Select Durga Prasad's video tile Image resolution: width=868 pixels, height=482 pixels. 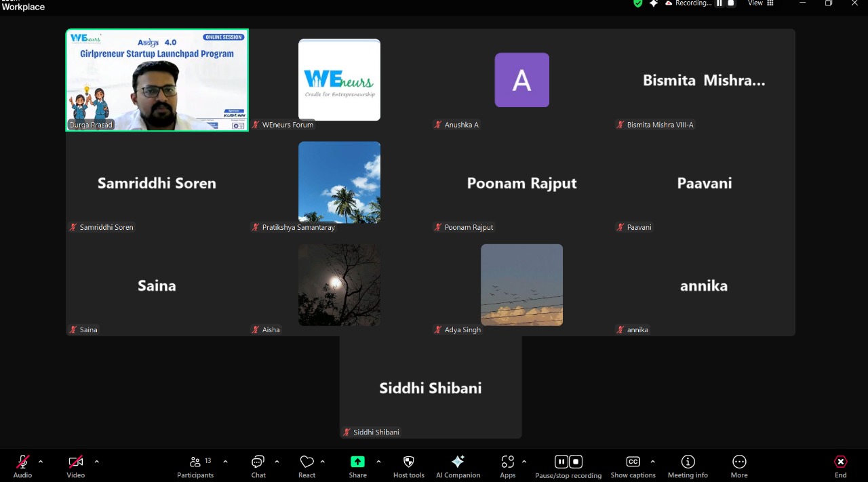click(157, 80)
